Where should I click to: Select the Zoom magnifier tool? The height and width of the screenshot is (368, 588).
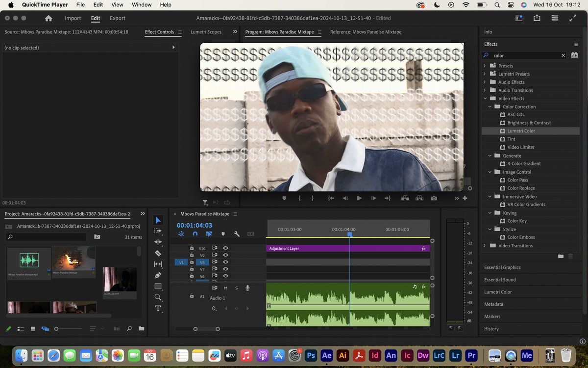[158, 297]
